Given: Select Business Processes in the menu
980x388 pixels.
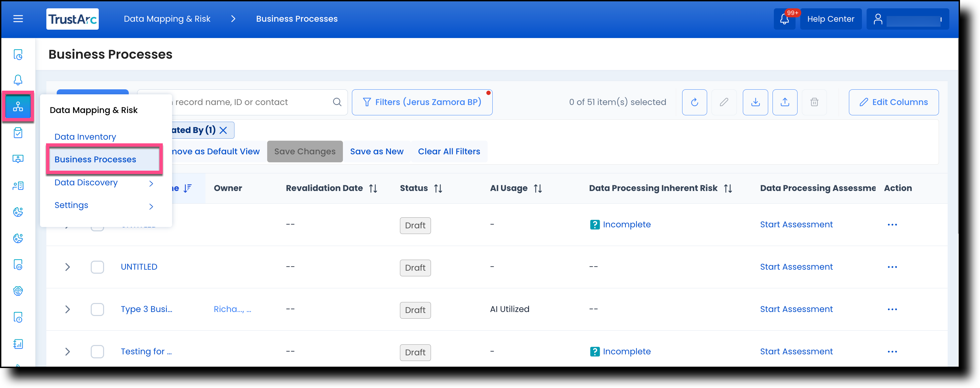Looking at the screenshot, I should click(x=95, y=159).
